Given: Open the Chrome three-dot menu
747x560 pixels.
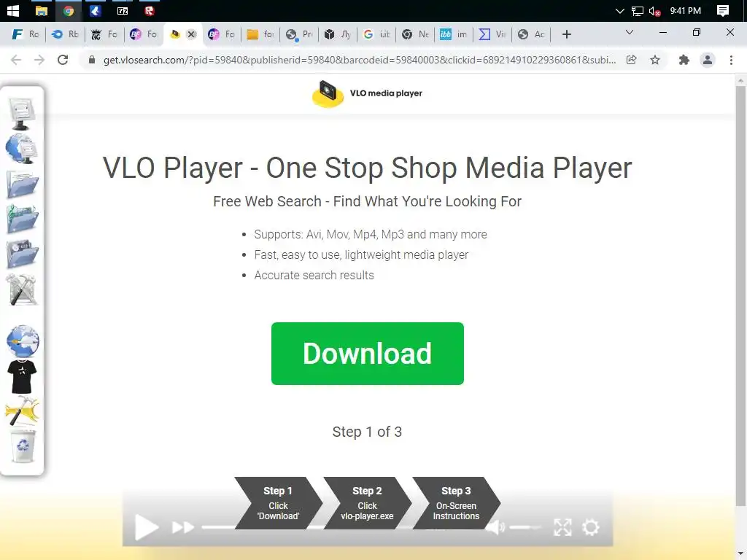Looking at the screenshot, I should (731, 60).
